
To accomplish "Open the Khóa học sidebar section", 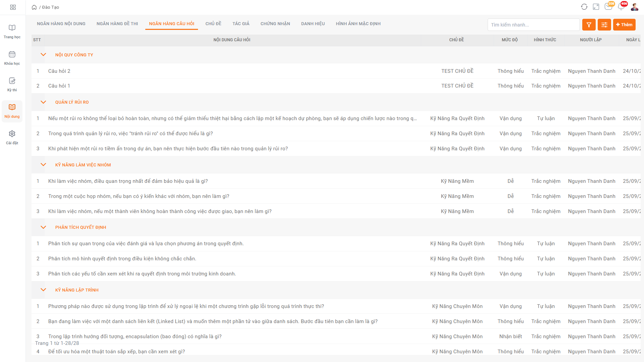I will (x=12, y=58).
